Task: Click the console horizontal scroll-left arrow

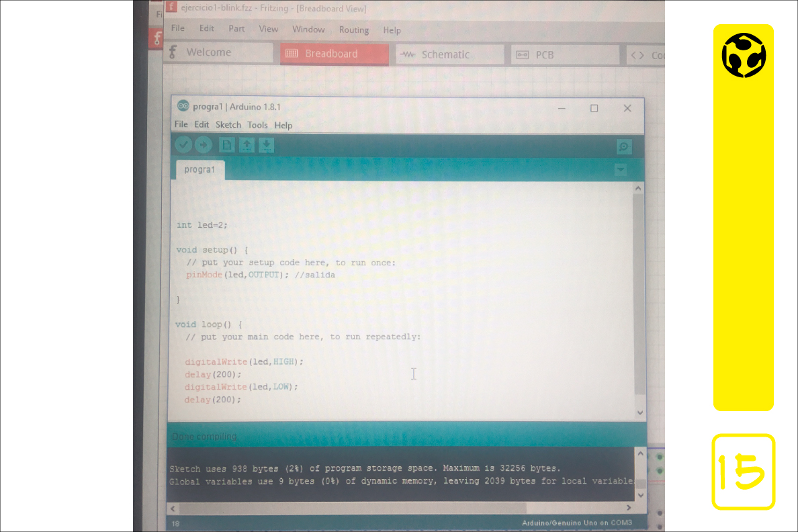Action: [x=173, y=508]
